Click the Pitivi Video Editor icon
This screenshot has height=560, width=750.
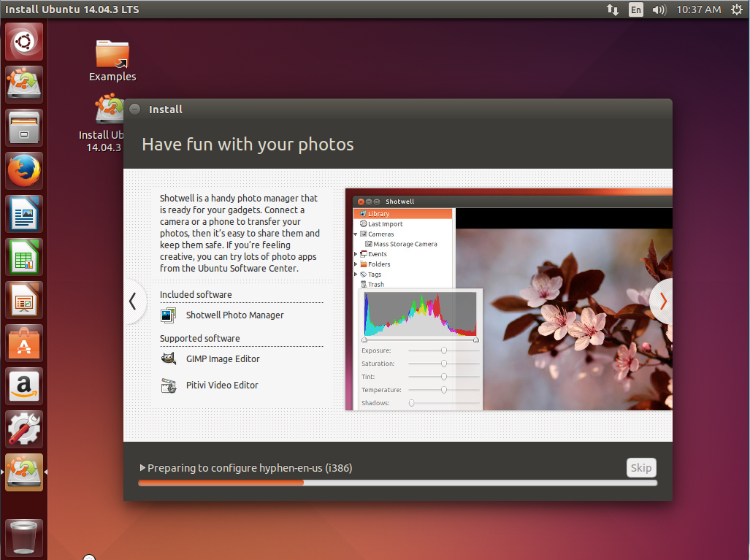click(169, 386)
